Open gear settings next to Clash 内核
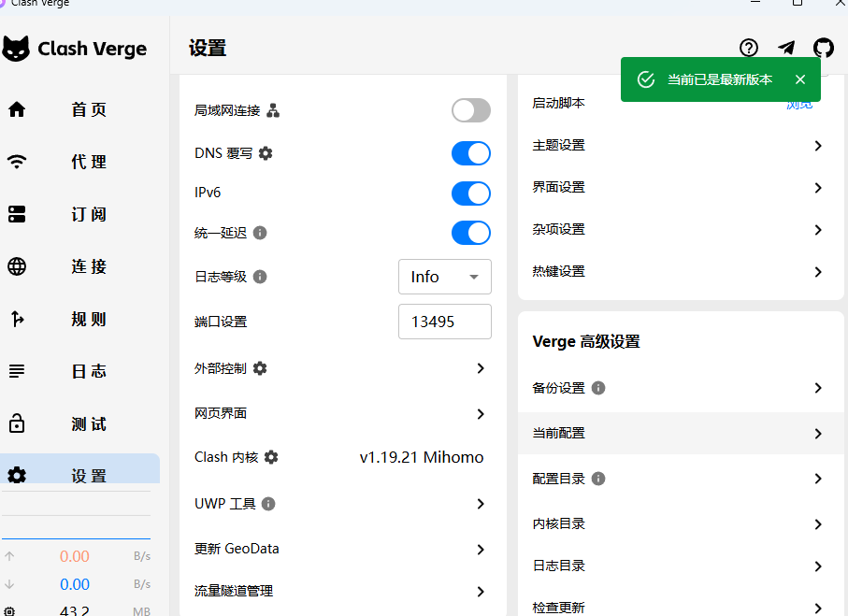This screenshot has height=616, width=848. tap(271, 457)
